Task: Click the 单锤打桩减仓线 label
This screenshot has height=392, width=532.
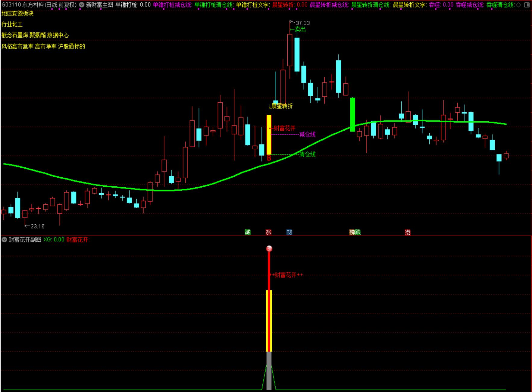Action: click(x=172, y=5)
